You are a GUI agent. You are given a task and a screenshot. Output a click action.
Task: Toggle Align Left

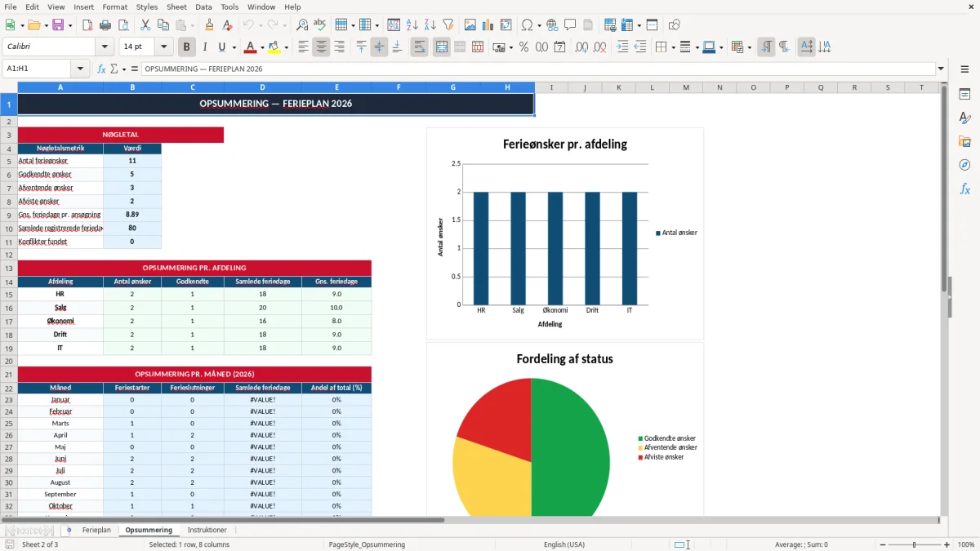pyautogui.click(x=303, y=47)
